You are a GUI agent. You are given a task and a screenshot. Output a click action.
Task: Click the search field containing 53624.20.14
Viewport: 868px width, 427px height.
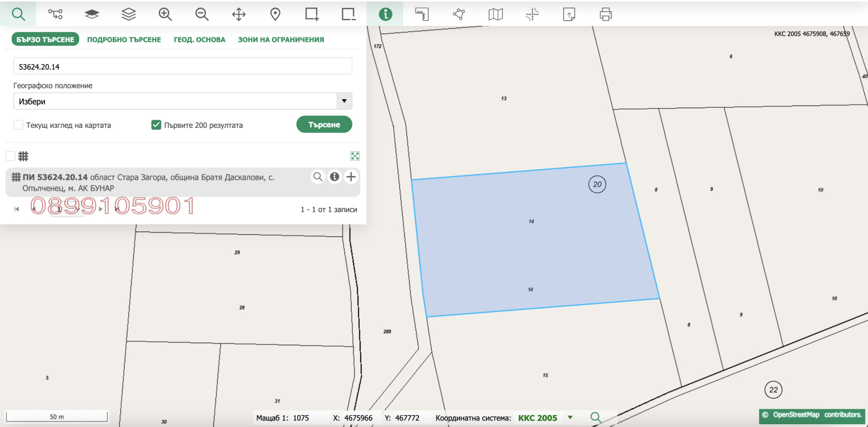click(x=182, y=67)
